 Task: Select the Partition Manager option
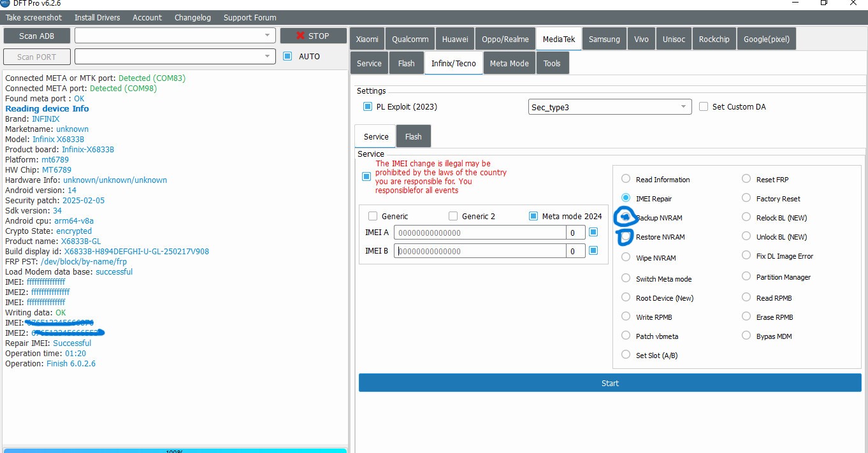pos(746,277)
